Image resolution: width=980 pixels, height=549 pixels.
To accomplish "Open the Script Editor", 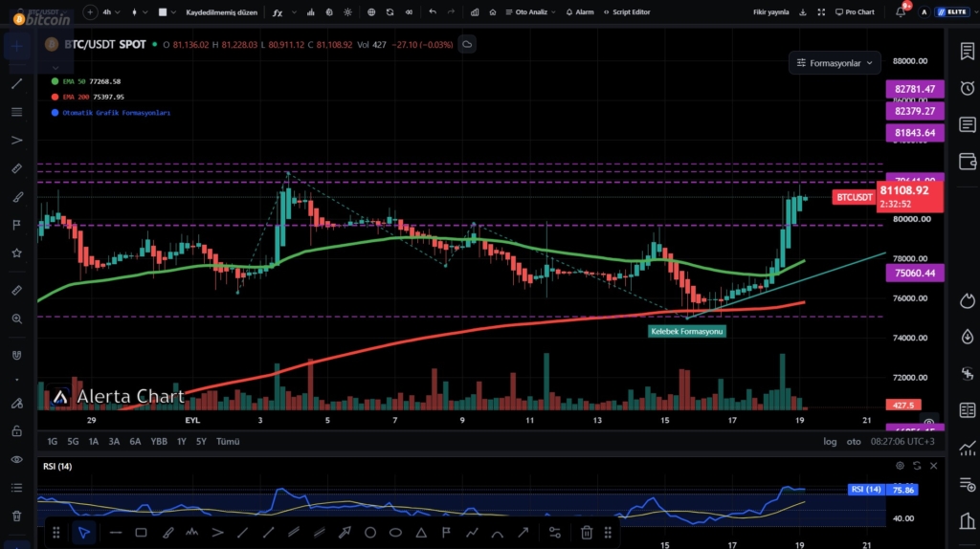I will pyautogui.click(x=627, y=11).
